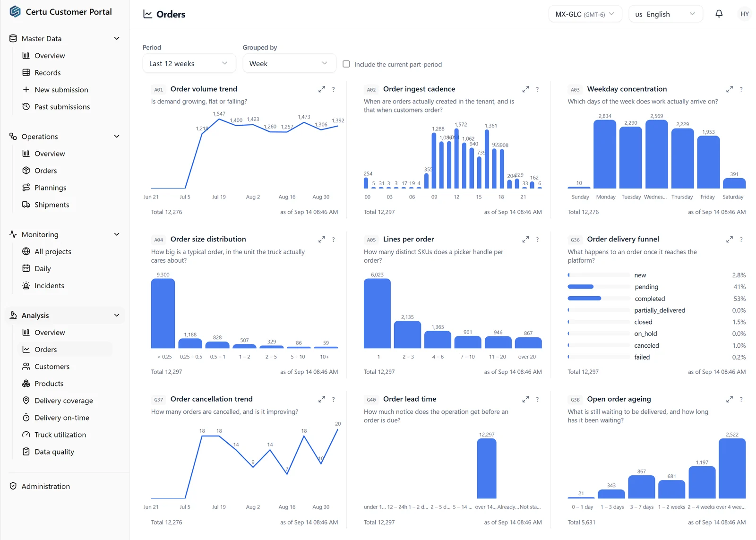Open the notifications bell
Screen dimensions: 756x540
[x=719, y=14]
